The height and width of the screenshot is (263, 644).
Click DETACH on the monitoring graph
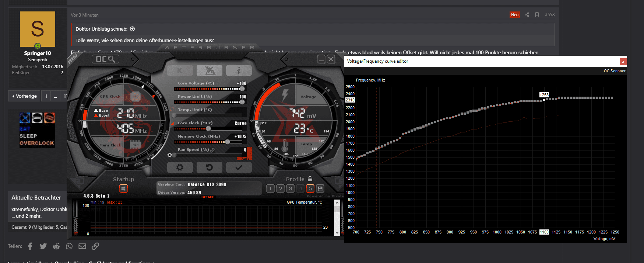click(x=208, y=197)
